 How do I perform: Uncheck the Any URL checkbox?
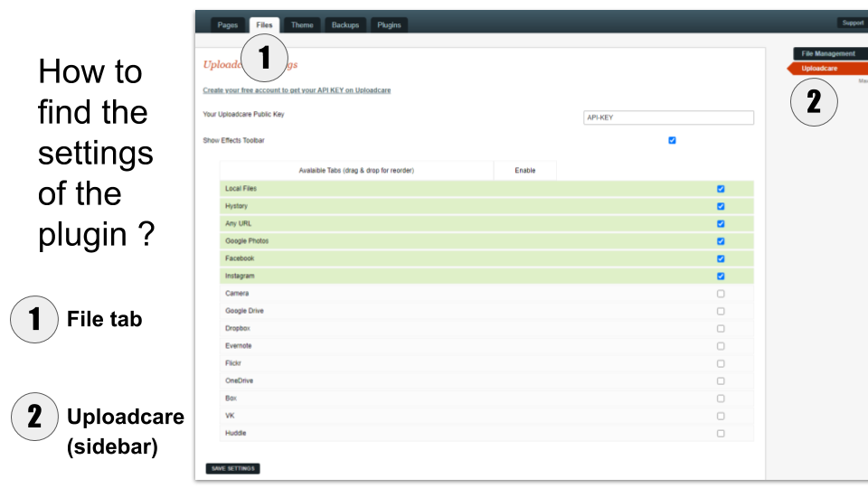(721, 223)
